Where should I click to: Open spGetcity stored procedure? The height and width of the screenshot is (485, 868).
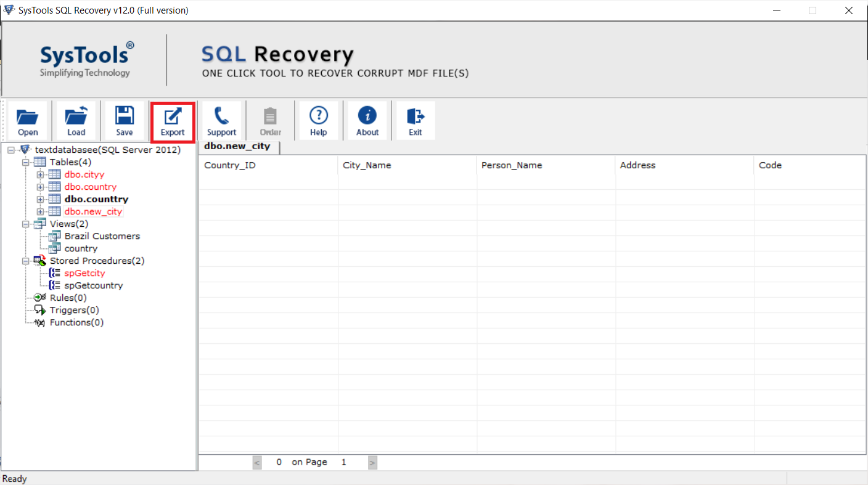85,273
